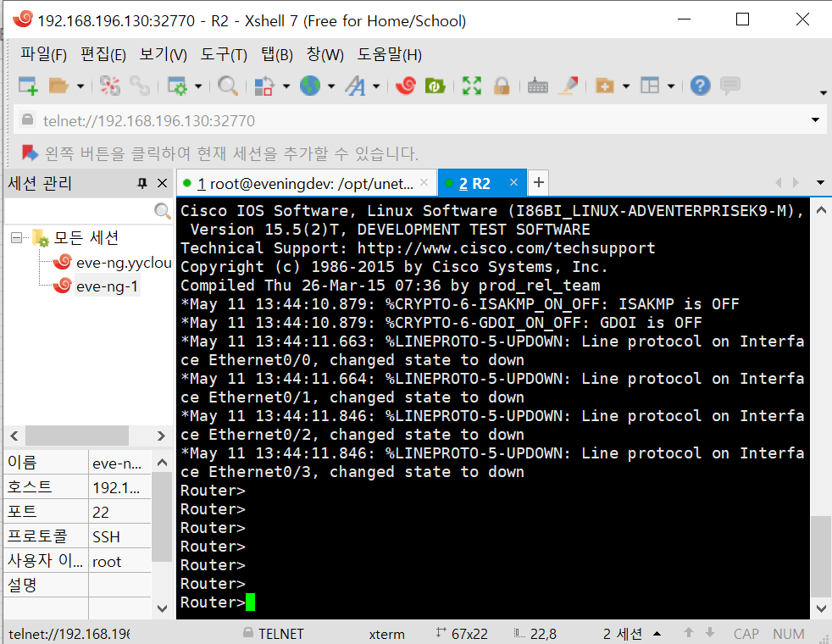Click the speech bubble compose icon
This screenshot has width=832, height=644.
point(730,86)
